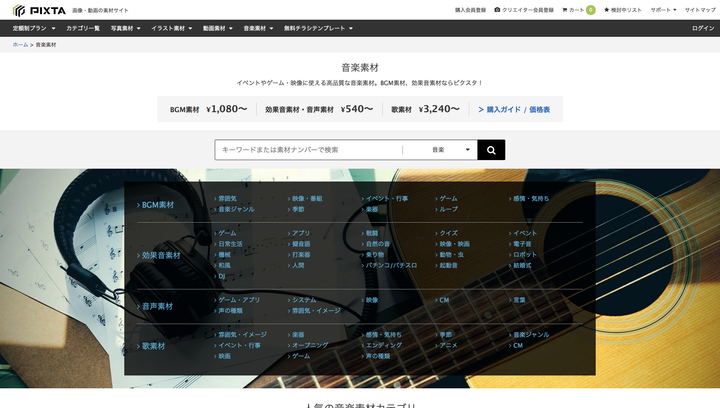Select 映像・番組 under BGM素材

tap(305, 199)
